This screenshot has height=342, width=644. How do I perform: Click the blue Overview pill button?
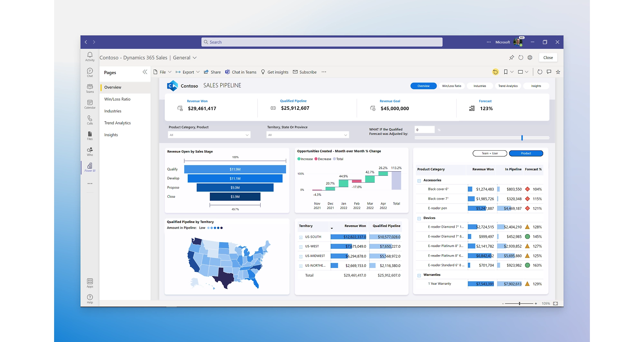click(x=423, y=86)
